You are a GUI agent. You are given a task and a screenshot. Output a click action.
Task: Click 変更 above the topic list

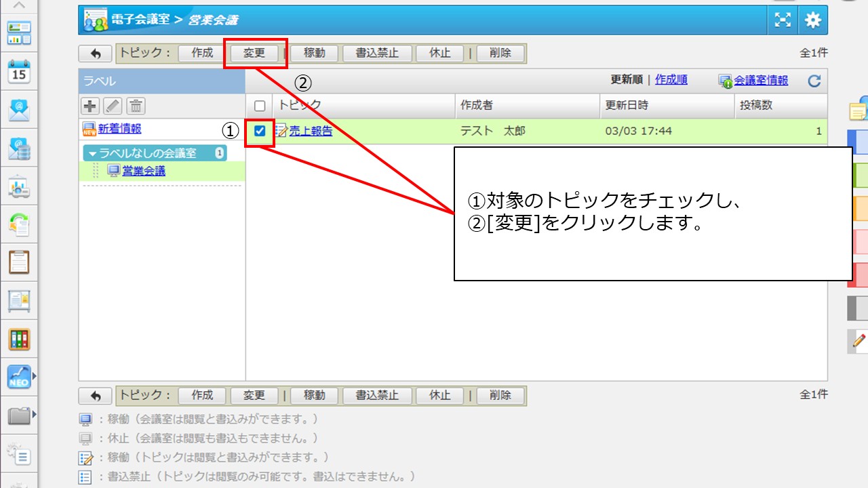coord(254,54)
